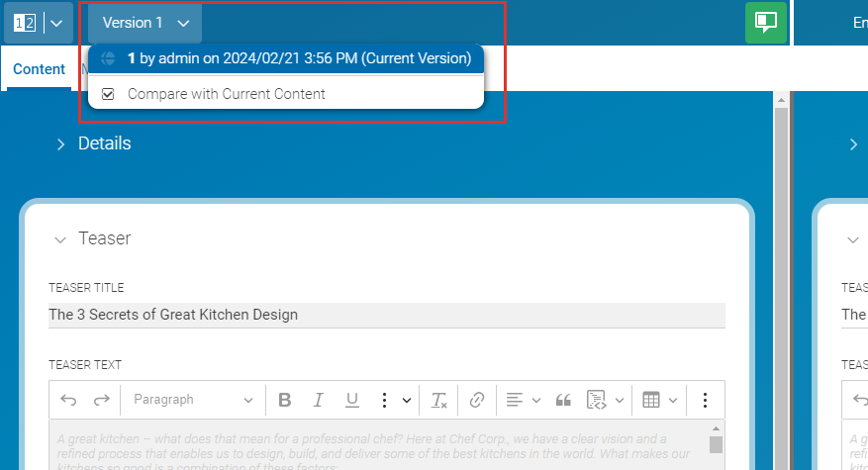
Task: Click the Details section heading
Action: coord(105,143)
